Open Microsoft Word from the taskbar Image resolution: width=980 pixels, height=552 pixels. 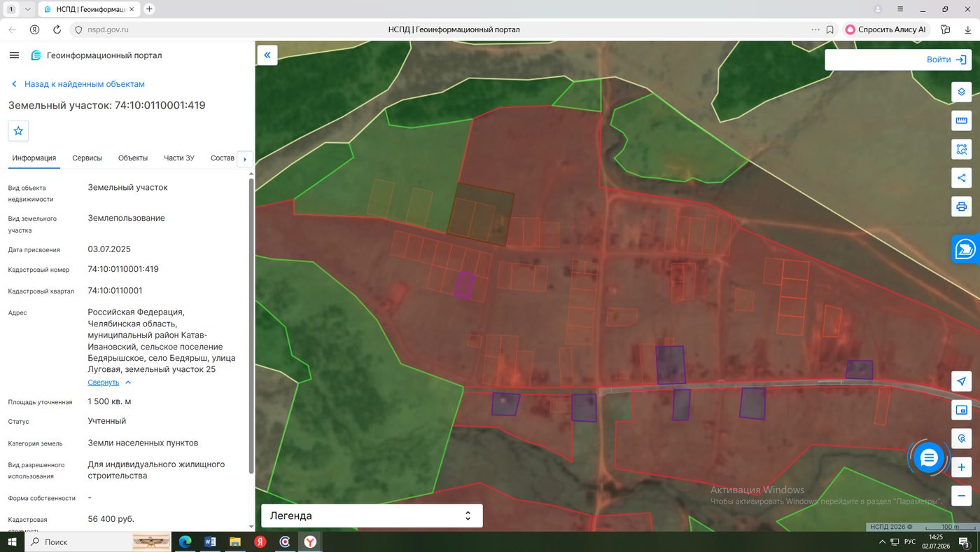point(210,541)
